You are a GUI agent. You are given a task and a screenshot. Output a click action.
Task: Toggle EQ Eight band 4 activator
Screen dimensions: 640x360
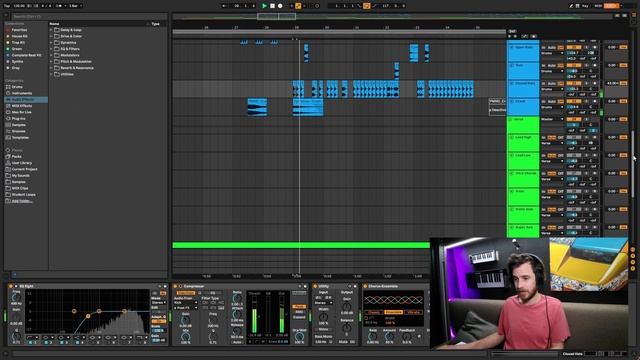coord(77,342)
